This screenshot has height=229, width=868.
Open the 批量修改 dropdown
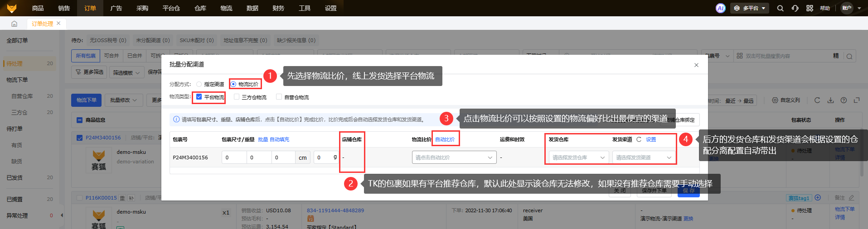124,100
